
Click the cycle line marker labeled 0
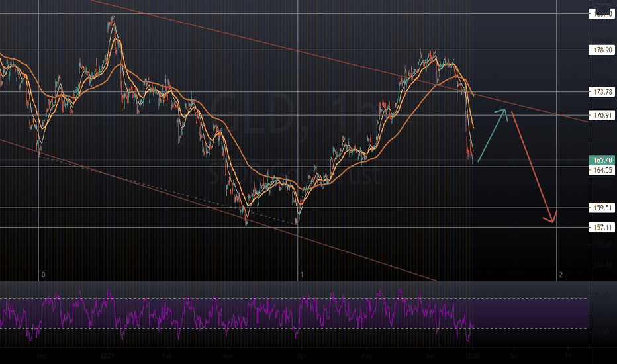43,275
